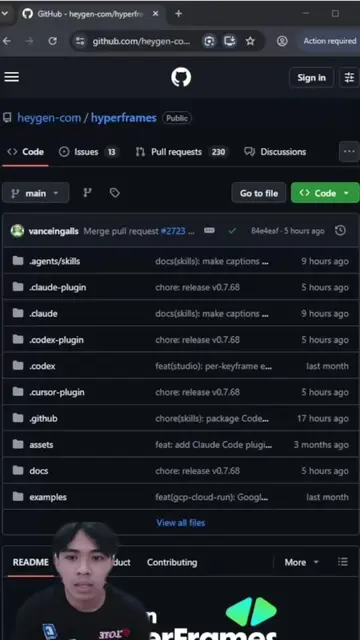
Task: Switch to the Discussions tab
Action: 275,152
